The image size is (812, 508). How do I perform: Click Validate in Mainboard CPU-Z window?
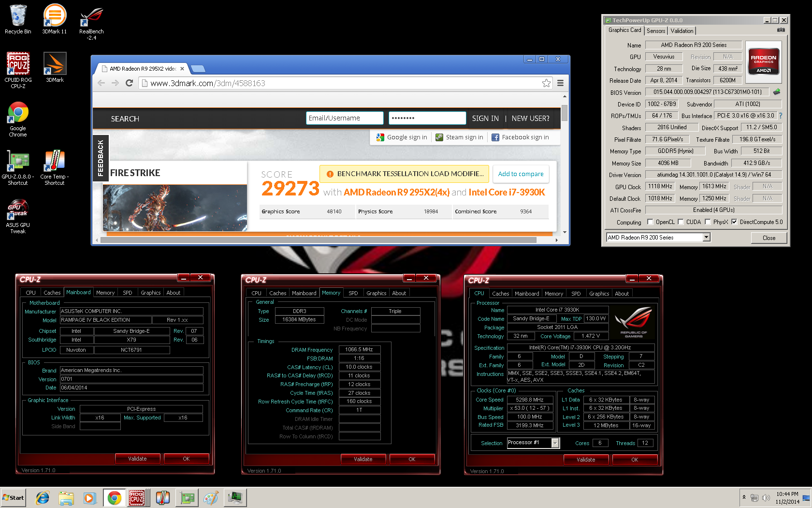(137, 459)
